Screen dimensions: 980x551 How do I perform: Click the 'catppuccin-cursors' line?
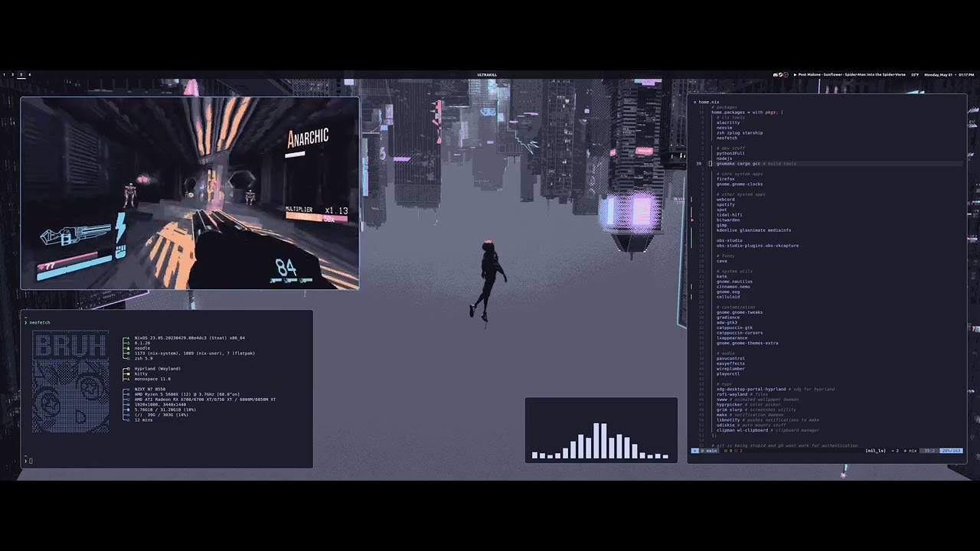(740, 333)
